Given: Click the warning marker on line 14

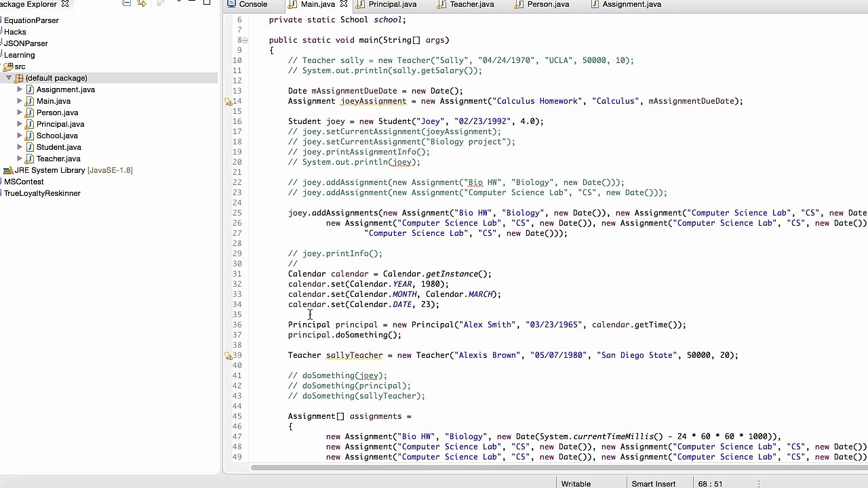Looking at the screenshot, I should (x=229, y=102).
